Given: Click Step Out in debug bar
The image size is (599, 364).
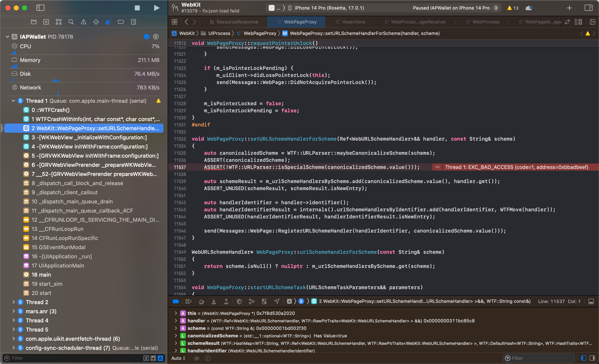Looking at the screenshot, I should point(226,301).
